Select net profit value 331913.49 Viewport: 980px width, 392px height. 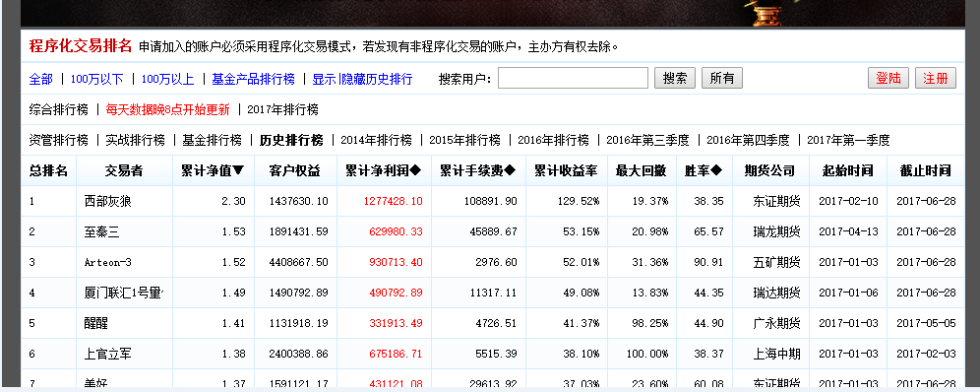[x=396, y=323]
